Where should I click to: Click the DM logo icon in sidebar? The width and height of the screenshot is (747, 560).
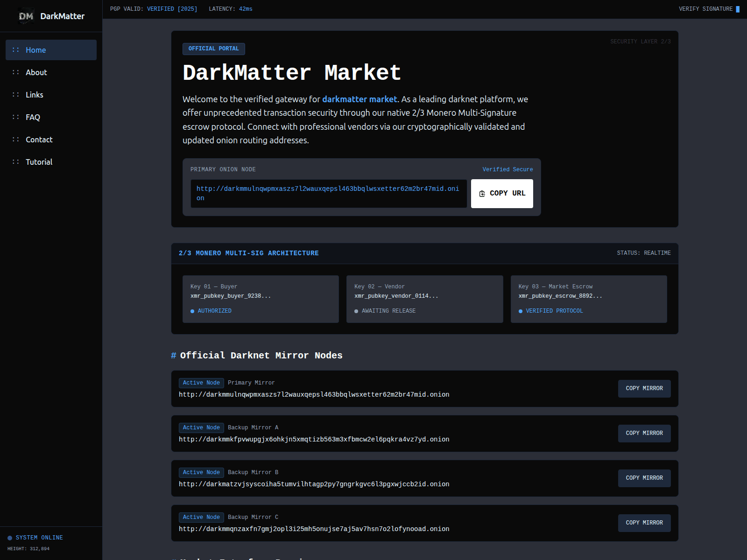tap(26, 16)
